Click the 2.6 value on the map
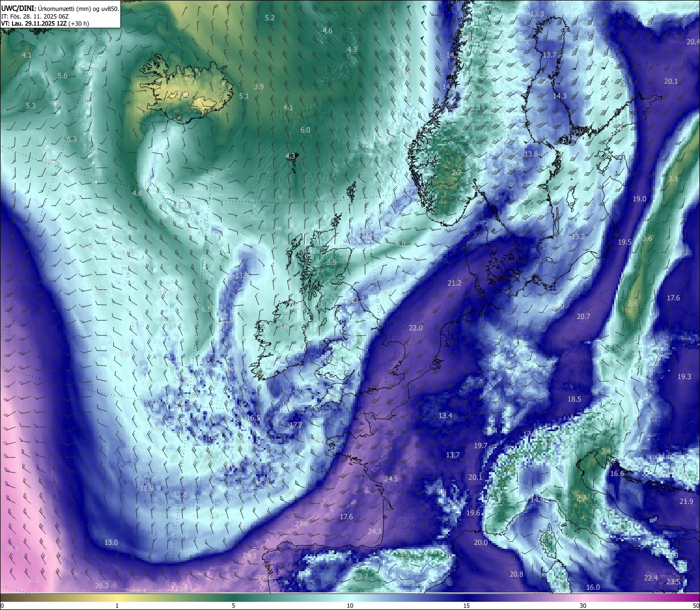The height and width of the screenshot is (610, 700). tap(632, 304)
